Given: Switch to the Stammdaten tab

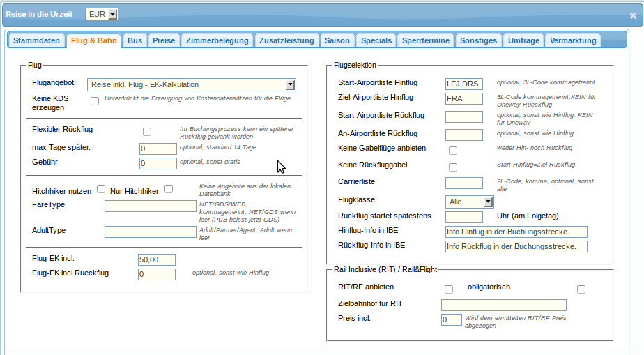Looking at the screenshot, I should [36, 40].
